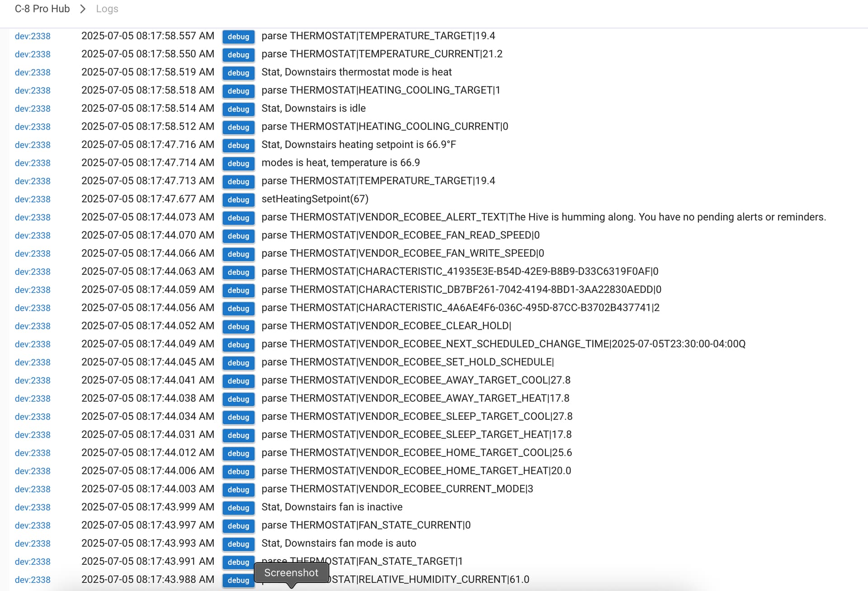Select CHARACTERISTIC_41935E3E-B54D message text
The width and height of the screenshot is (868, 591).
(460, 272)
